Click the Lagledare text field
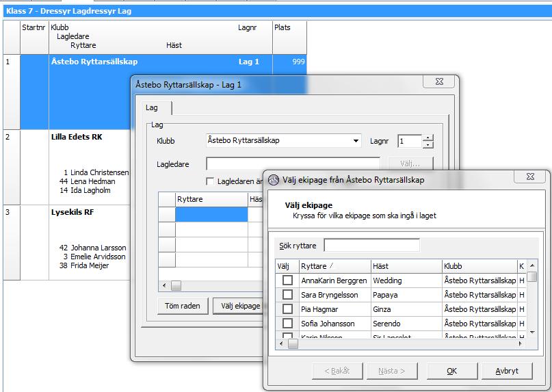Viewport: 552px width, 392px height. pos(293,164)
